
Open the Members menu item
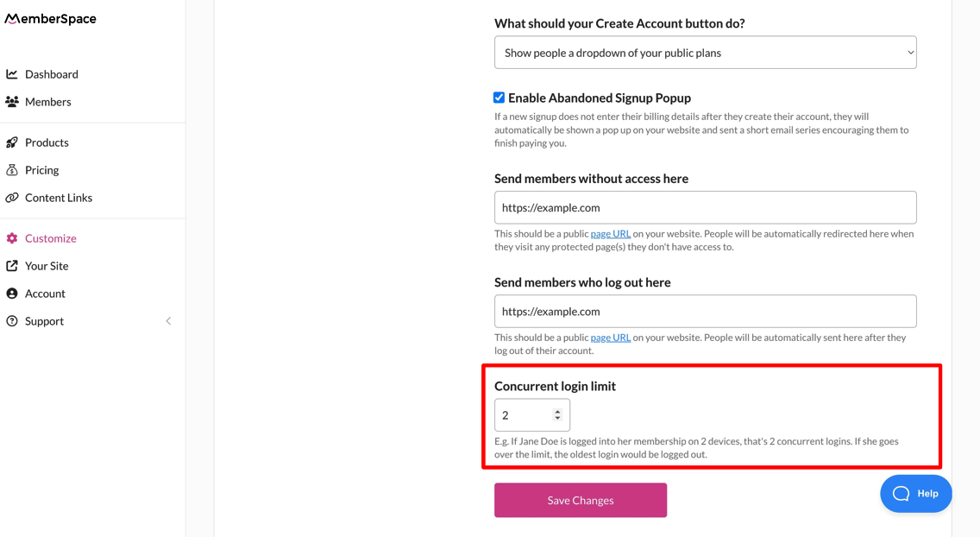click(x=48, y=102)
